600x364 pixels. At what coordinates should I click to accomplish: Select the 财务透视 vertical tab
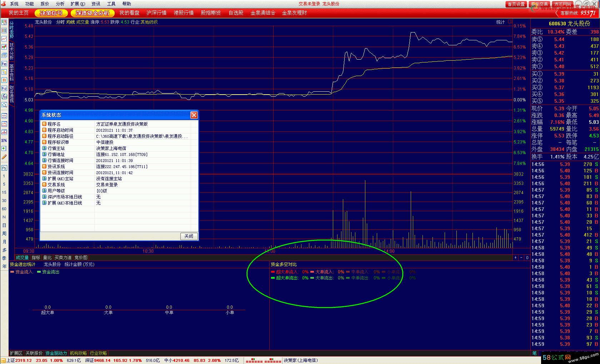[x=11, y=94]
